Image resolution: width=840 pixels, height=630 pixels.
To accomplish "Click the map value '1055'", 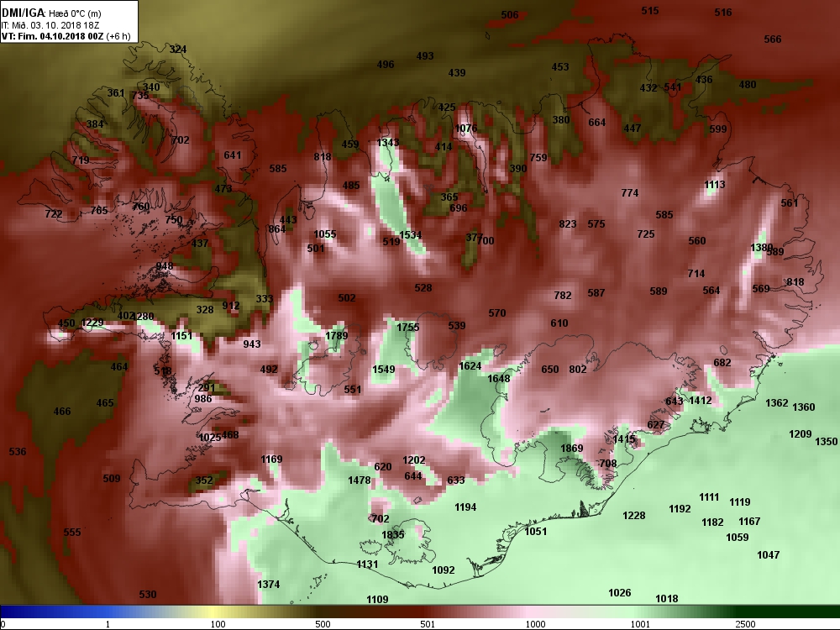I will pyautogui.click(x=324, y=234).
